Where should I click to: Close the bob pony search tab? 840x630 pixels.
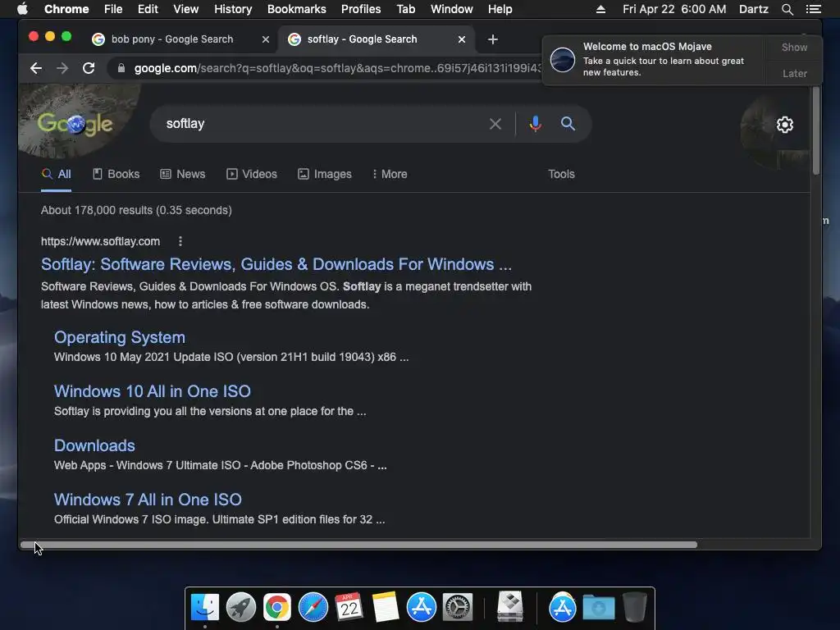pos(265,39)
